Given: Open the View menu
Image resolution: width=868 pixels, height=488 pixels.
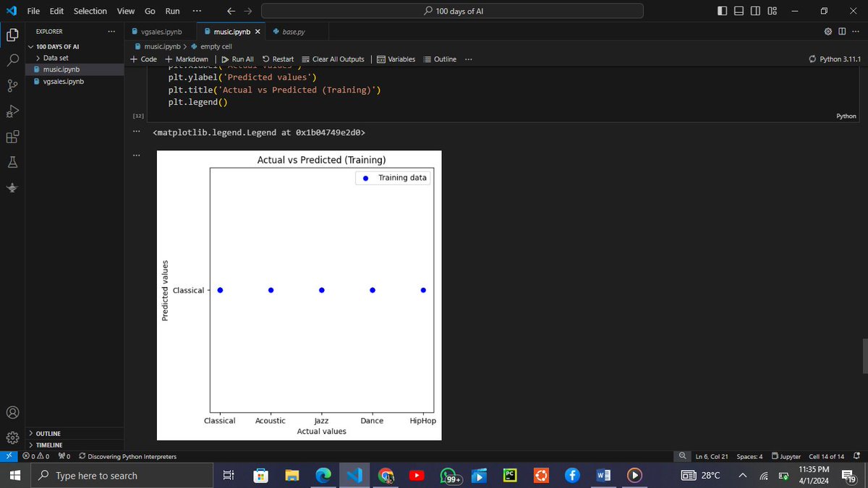Looking at the screenshot, I should pos(126,11).
